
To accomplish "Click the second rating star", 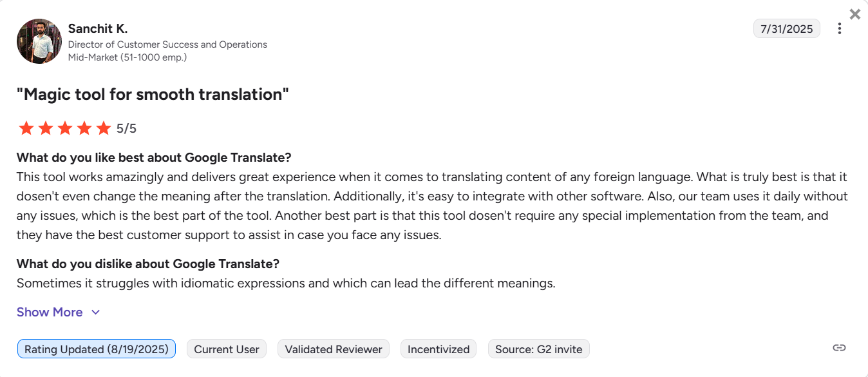I will 45,128.
